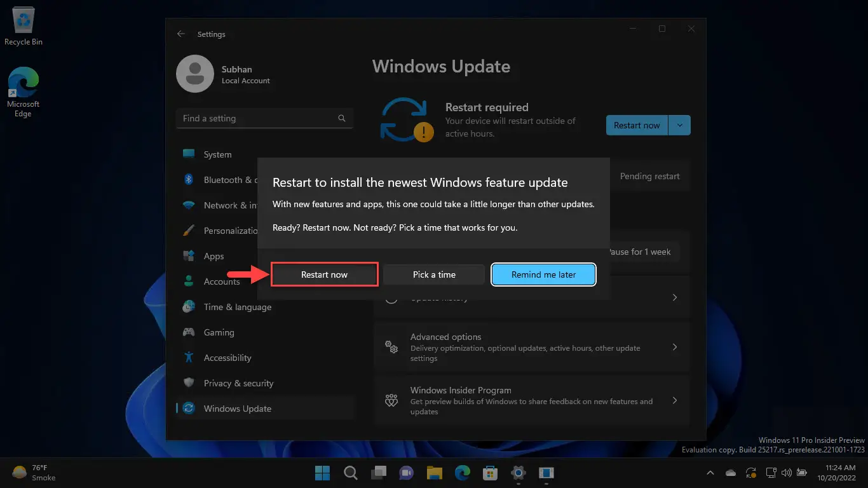Image resolution: width=868 pixels, height=488 pixels.
Task: Open the Windows Start menu
Action: pyautogui.click(x=323, y=473)
